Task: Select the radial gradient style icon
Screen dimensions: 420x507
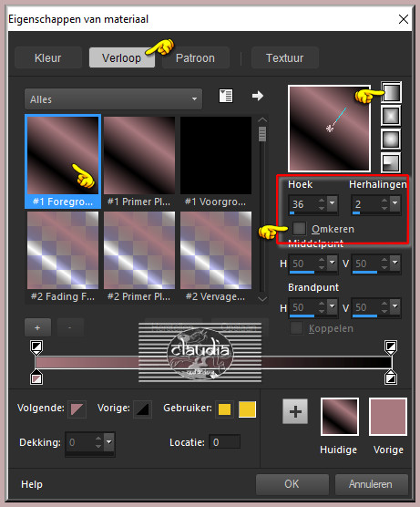Action: click(x=391, y=162)
